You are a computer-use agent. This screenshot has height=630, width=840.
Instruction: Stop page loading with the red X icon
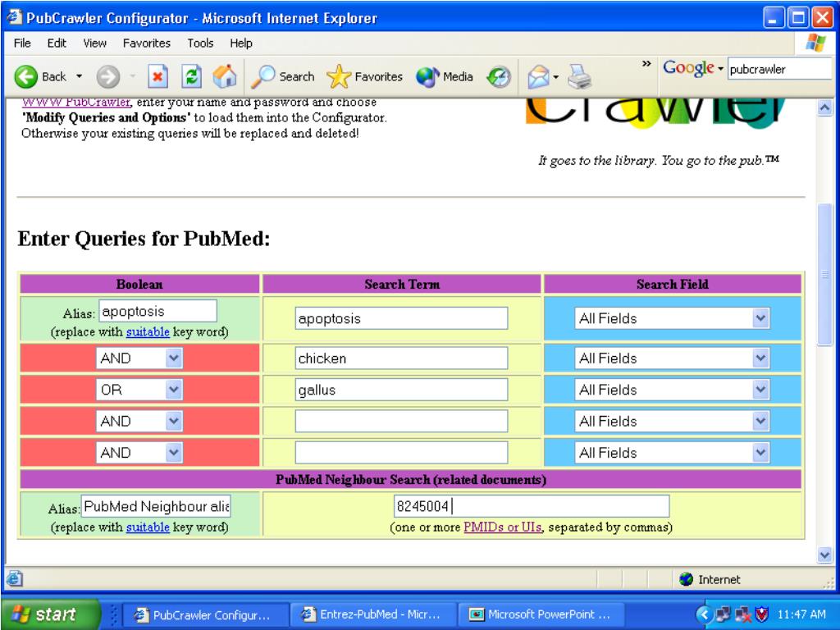[157, 76]
